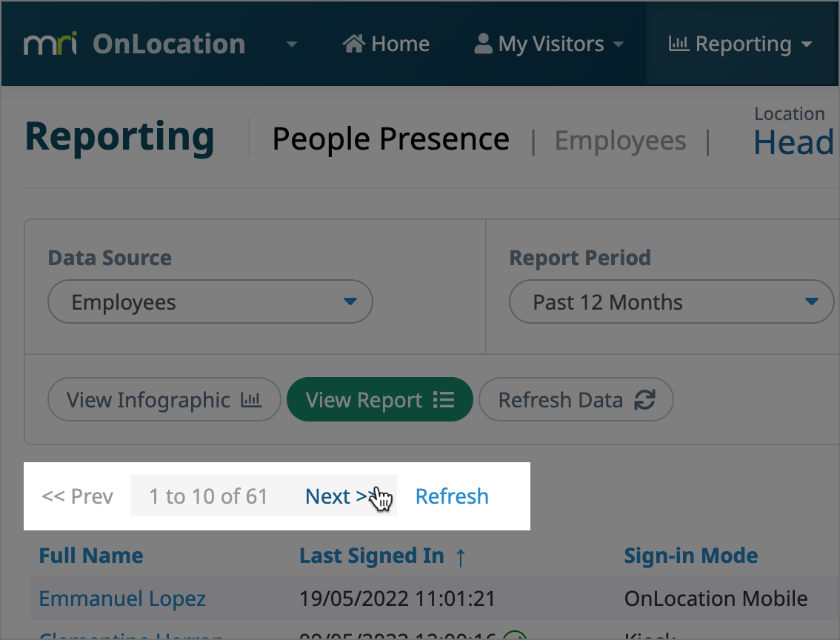Open the My Visitors menu

point(549,44)
